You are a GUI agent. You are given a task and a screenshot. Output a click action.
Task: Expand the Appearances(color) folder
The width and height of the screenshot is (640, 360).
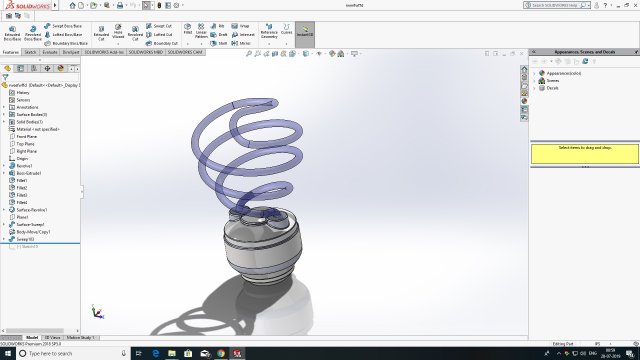click(x=534, y=73)
